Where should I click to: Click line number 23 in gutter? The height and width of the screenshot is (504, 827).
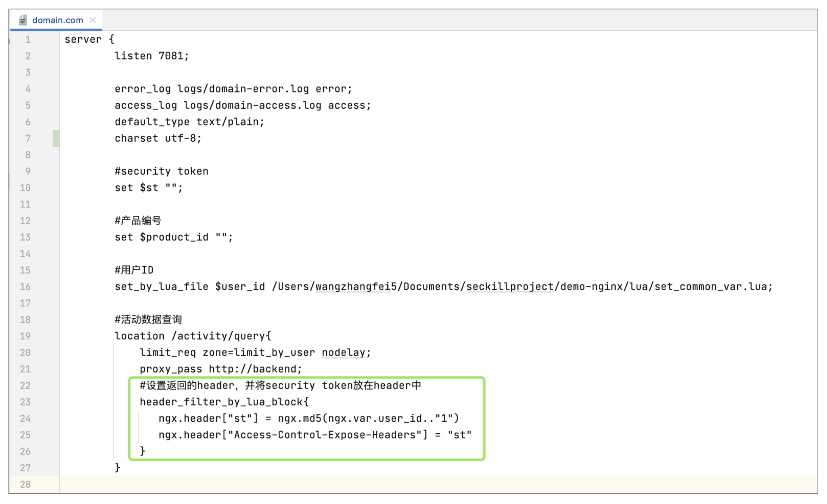pyautogui.click(x=25, y=402)
